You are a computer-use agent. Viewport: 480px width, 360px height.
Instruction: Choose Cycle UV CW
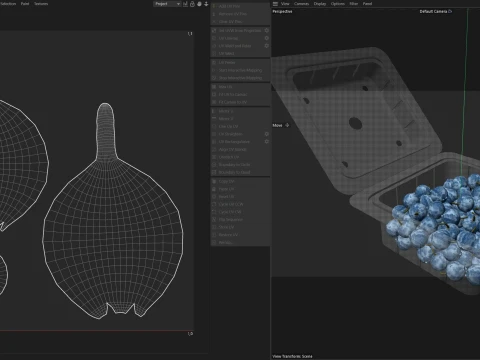tap(240, 212)
